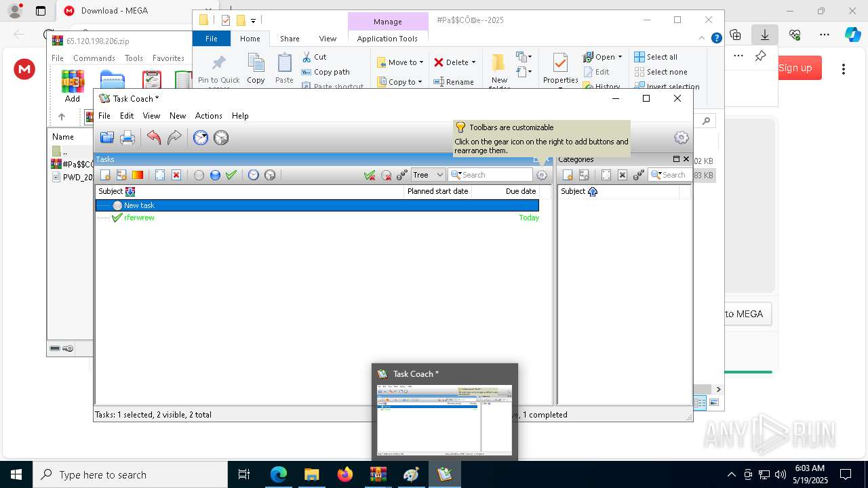Click the New subtask icon in Tasks toolbar

[121, 175]
